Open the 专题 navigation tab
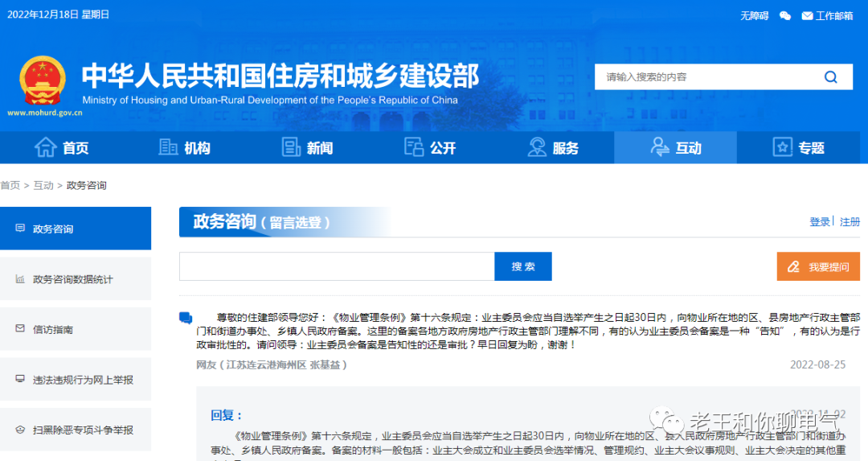The width and height of the screenshot is (868, 461). (x=798, y=147)
